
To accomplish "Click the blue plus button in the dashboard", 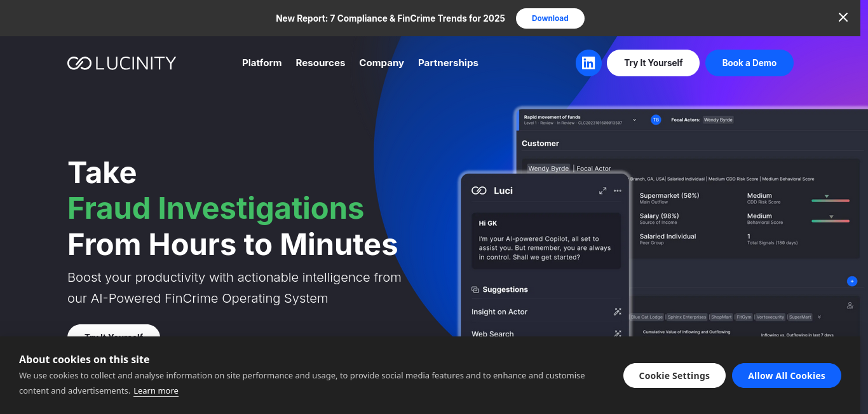I will [852, 281].
